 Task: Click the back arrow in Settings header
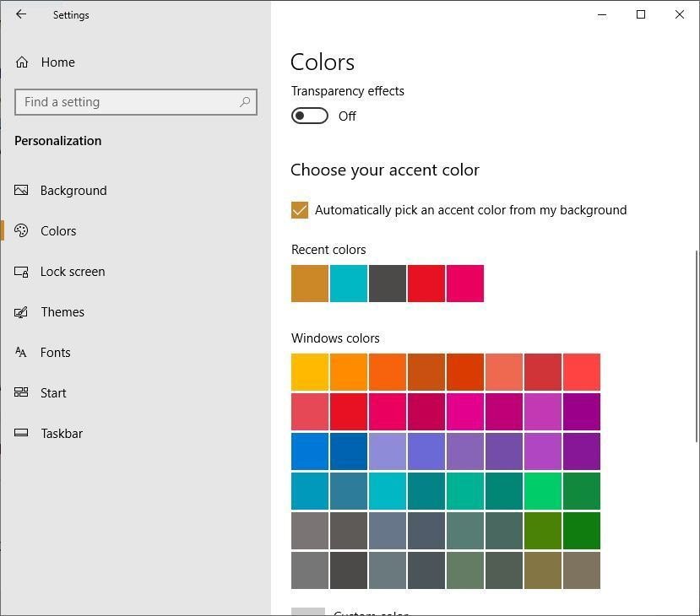[x=21, y=14]
